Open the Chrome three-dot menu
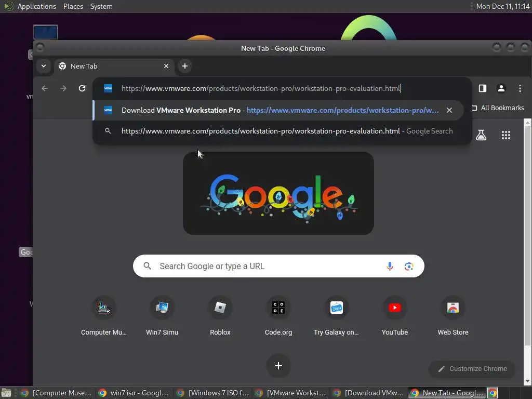 (x=520, y=88)
